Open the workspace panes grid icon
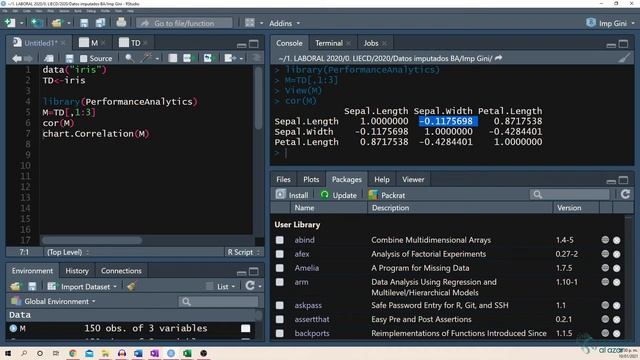 pyautogui.click(x=250, y=23)
